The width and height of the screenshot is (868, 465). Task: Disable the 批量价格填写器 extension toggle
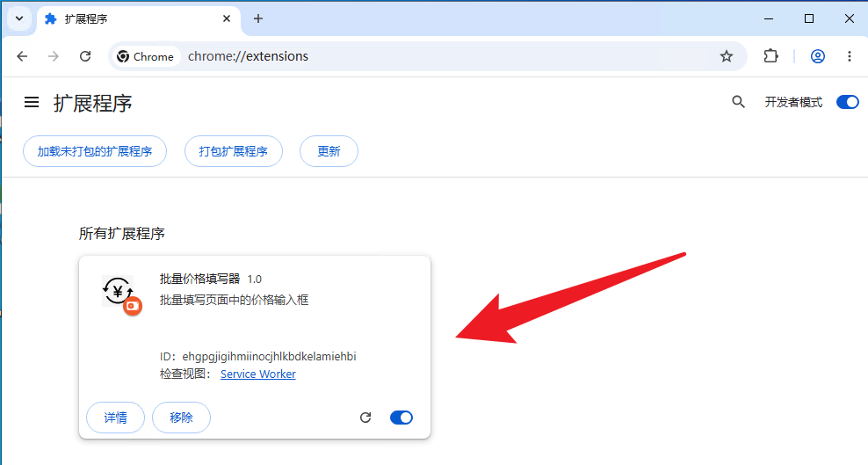401,418
